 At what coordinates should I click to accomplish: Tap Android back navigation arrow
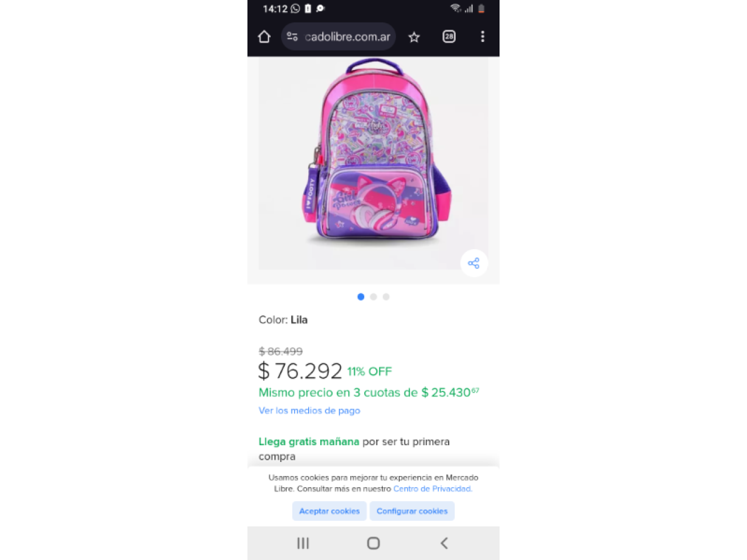coord(444,543)
